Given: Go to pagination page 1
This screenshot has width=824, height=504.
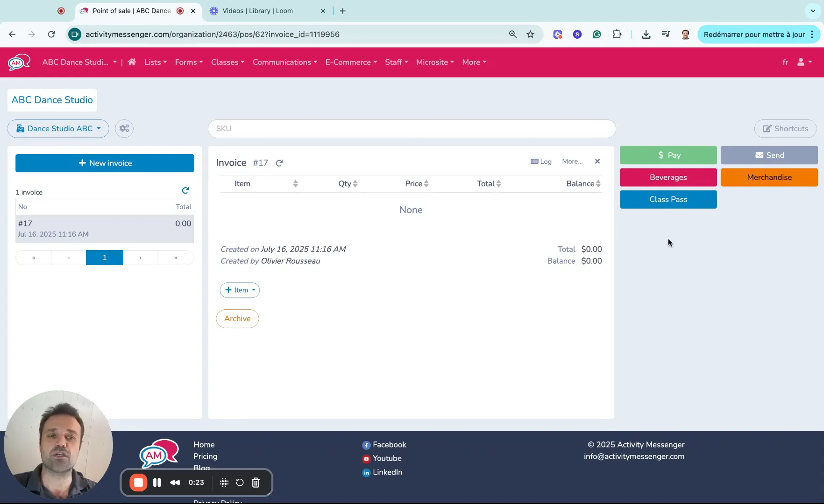Looking at the screenshot, I should click(x=105, y=258).
